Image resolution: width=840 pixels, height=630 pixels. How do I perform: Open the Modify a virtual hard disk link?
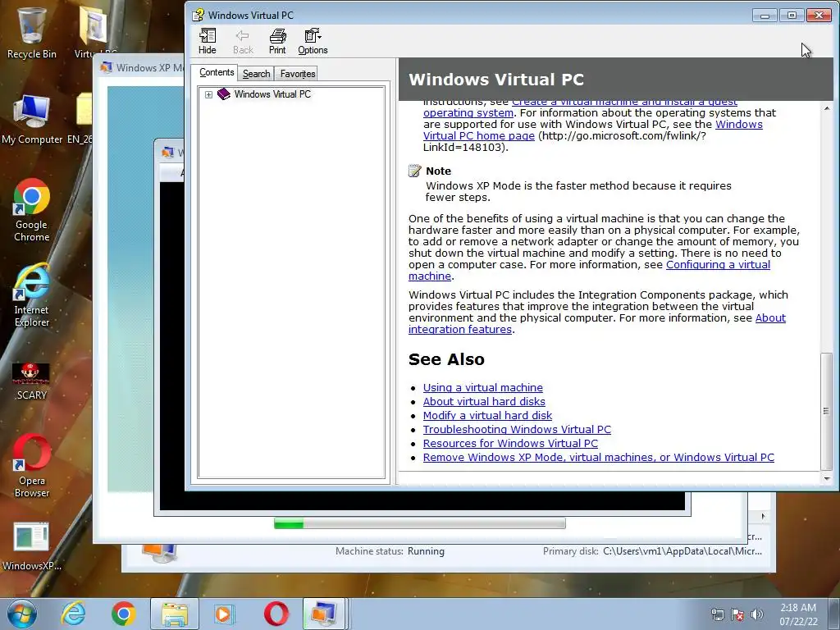click(487, 415)
